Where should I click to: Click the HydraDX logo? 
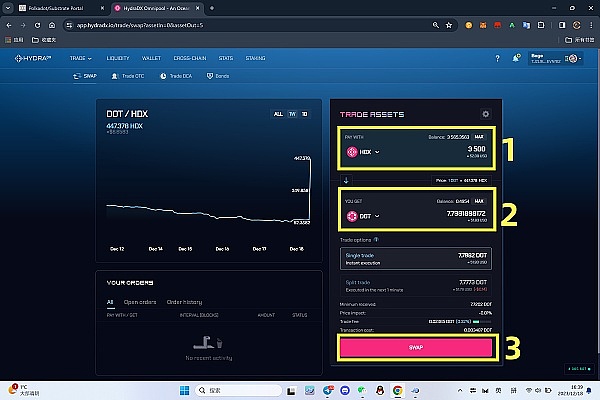(34, 59)
